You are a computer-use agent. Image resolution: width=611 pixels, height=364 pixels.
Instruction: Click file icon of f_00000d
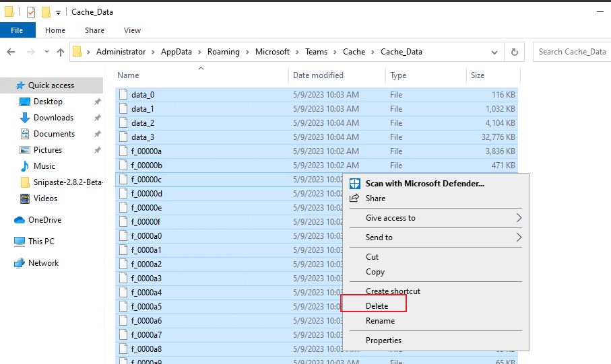[x=123, y=194]
